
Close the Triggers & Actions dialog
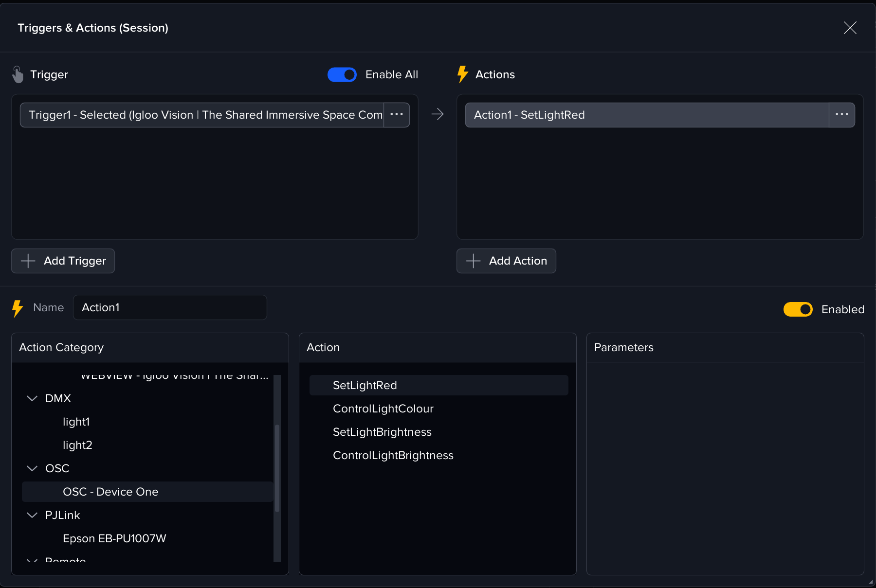tap(850, 28)
